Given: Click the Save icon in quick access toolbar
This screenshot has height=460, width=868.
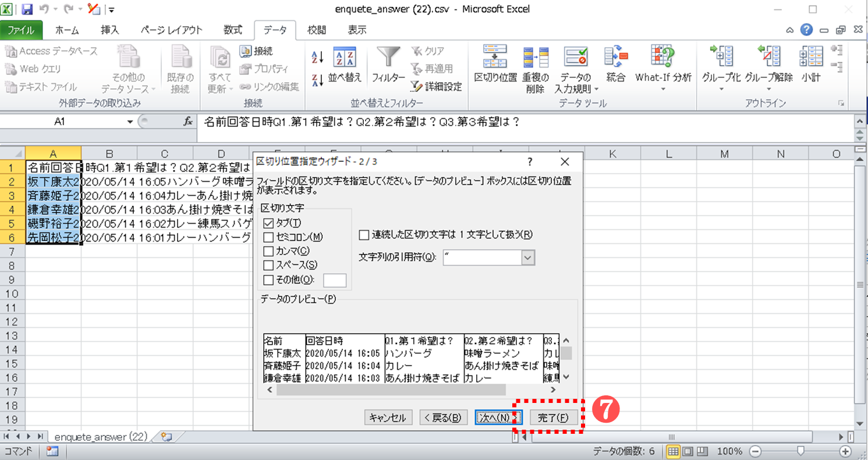Looking at the screenshot, I should point(27,9).
